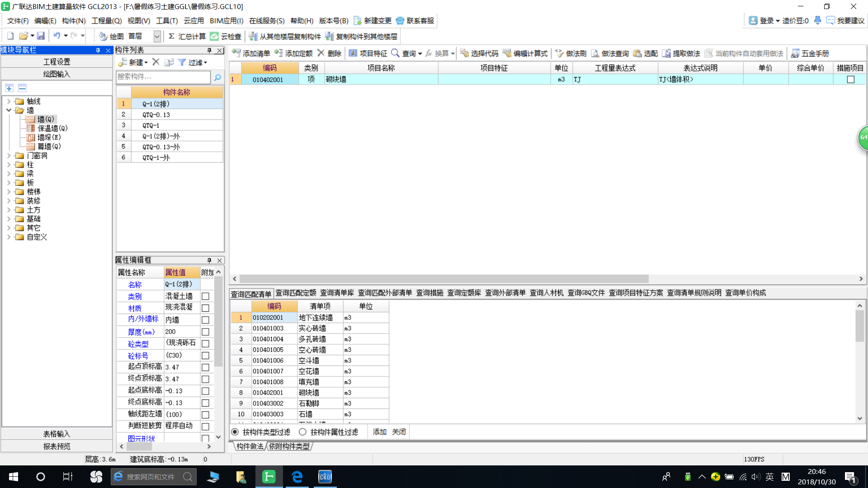The height and width of the screenshot is (488, 868).
Task: Open 项目特征 tool
Action: pyautogui.click(x=368, y=53)
